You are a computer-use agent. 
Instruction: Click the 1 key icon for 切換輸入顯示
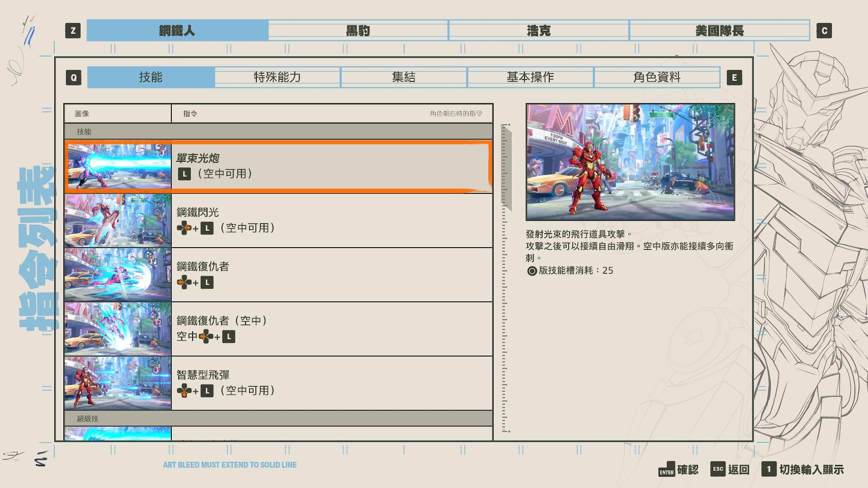click(x=769, y=469)
